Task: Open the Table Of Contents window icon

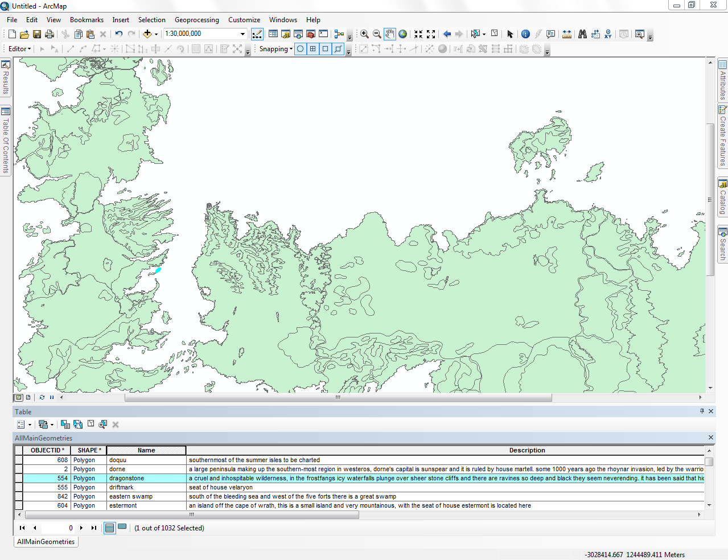Action: click(x=273, y=34)
